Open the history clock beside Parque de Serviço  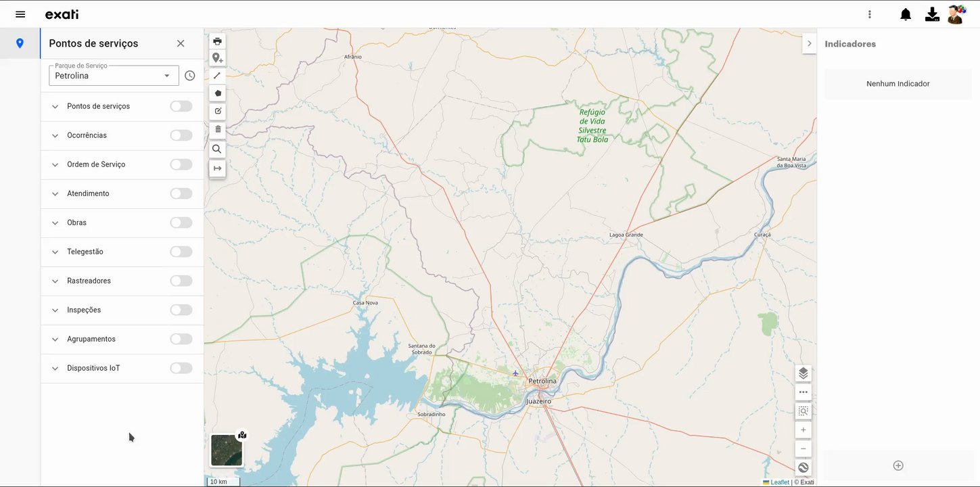[x=190, y=76]
